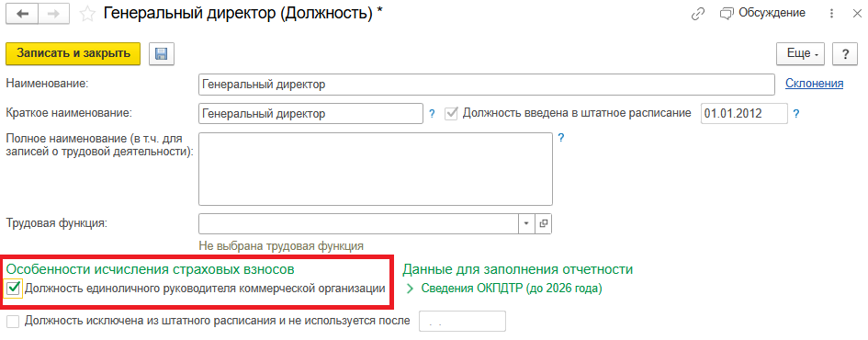Open the Трудовая функция dropdown arrow
868x340 pixels.
[x=526, y=223]
